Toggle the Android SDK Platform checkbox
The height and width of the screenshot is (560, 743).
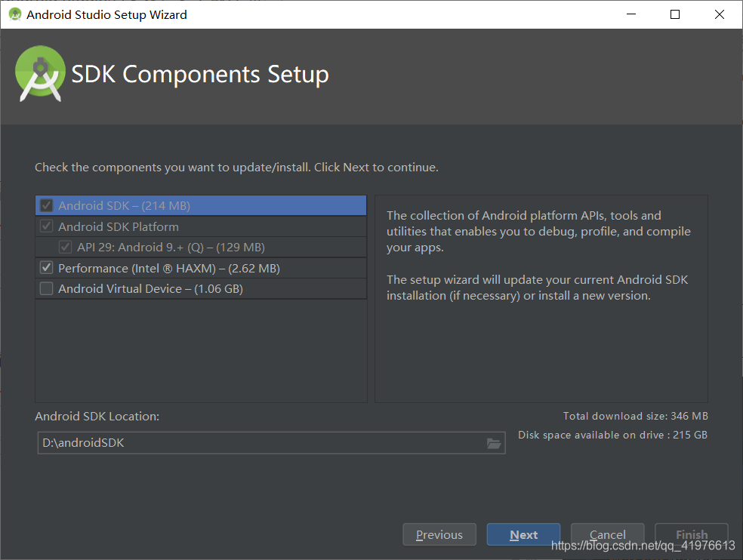[47, 226]
